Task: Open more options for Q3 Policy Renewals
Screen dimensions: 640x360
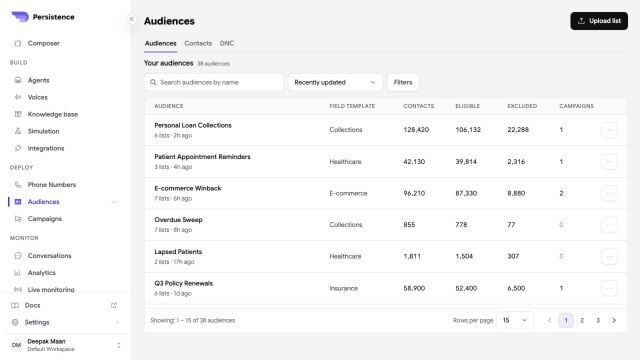Action: click(x=609, y=288)
